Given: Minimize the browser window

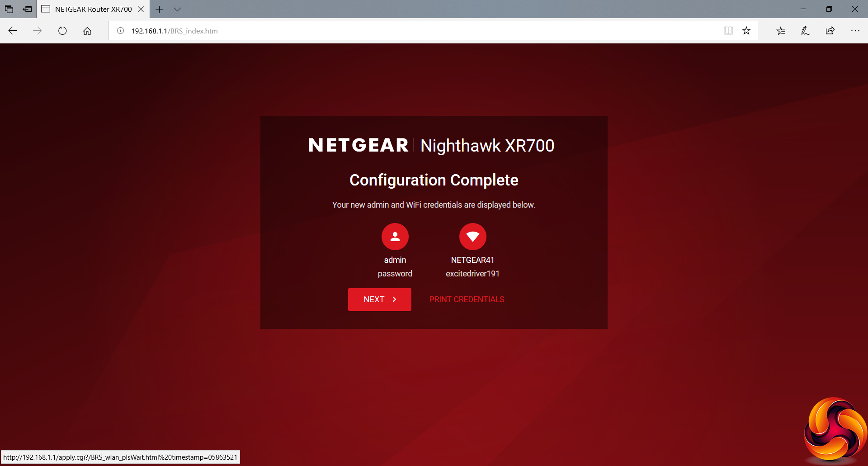Looking at the screenshot, I should [x=803, y=9].
